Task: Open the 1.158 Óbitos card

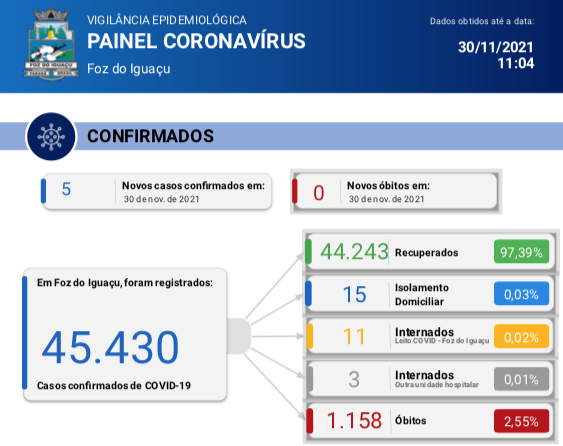Action: 430,421
